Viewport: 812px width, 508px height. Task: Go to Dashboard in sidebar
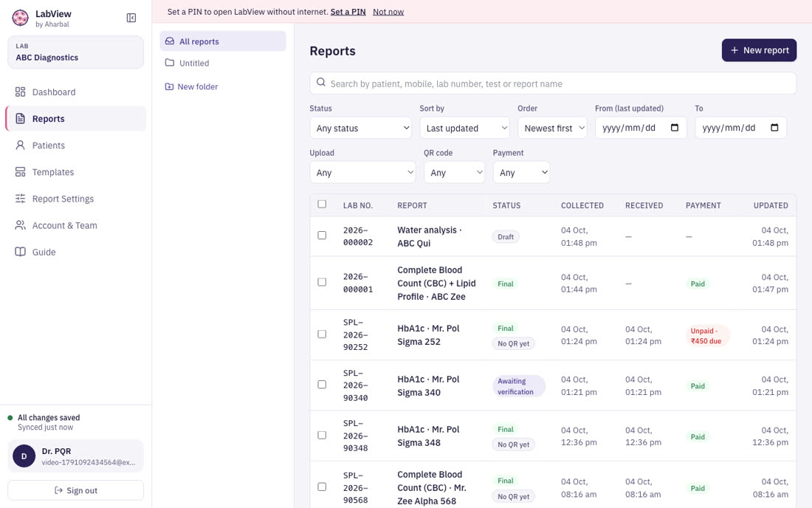click(x=76, y=92)
